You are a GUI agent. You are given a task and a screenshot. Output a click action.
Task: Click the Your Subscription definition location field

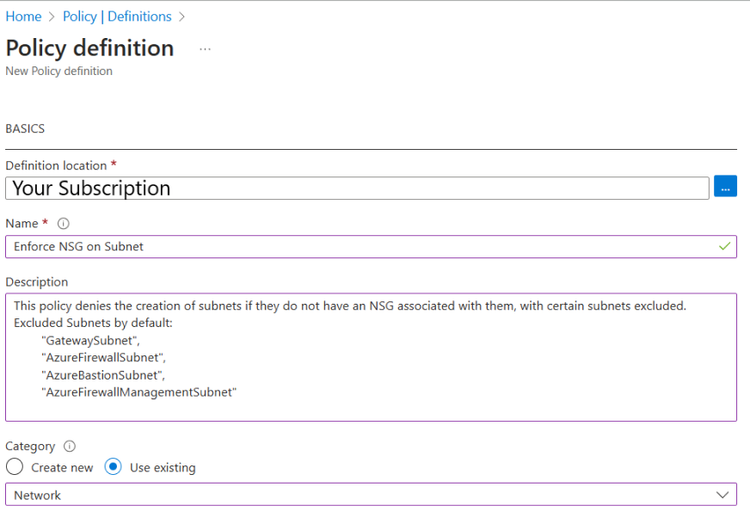pos(357,188)
